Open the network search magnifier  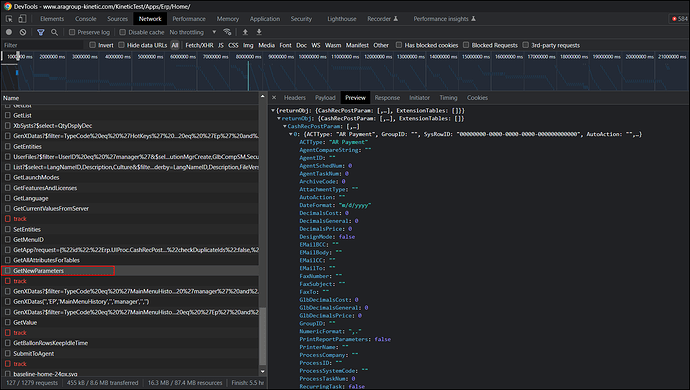point(54,32)
